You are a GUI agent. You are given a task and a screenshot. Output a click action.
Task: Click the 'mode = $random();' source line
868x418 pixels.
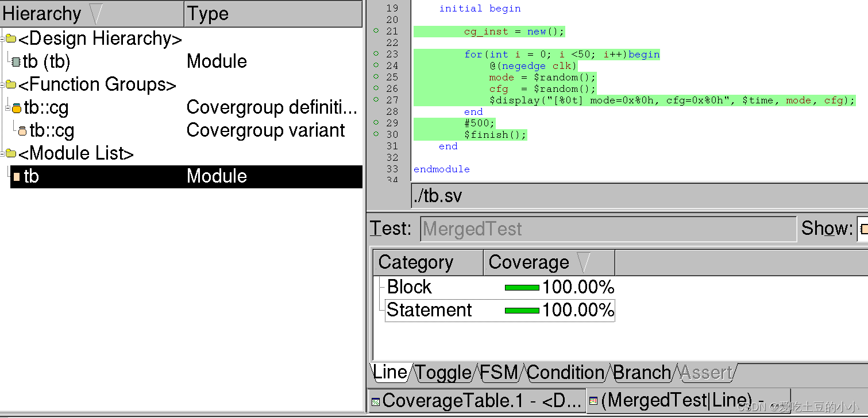point(543,78)
